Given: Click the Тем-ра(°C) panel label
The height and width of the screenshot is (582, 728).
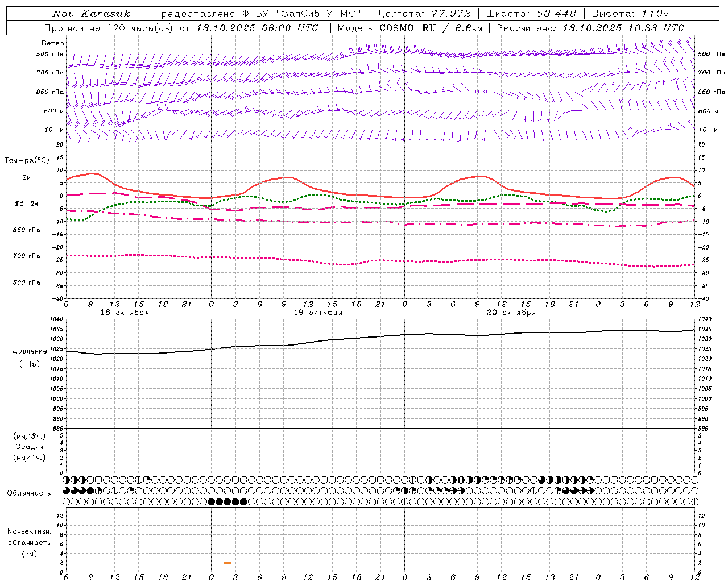Looking at the screenshot, I should coord(27,161).
